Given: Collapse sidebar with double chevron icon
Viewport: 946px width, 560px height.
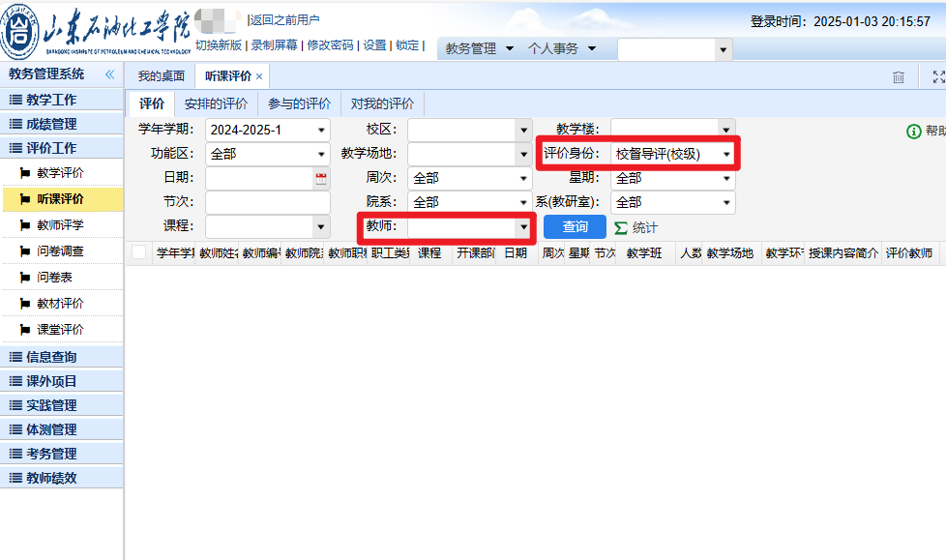Looking at the screenshot, I should click(109, 74).
